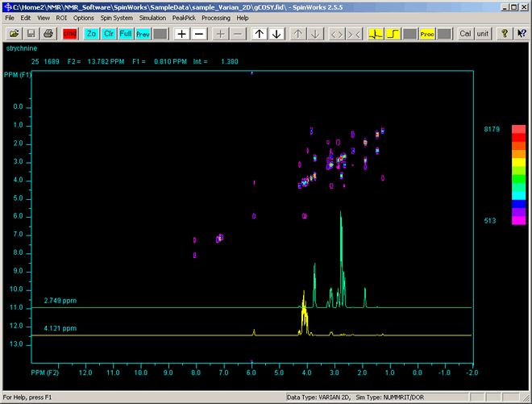532x404 pixels.
Task: Click the yellow peak cluster near 4.1 ppm
Action: (305, 314)
